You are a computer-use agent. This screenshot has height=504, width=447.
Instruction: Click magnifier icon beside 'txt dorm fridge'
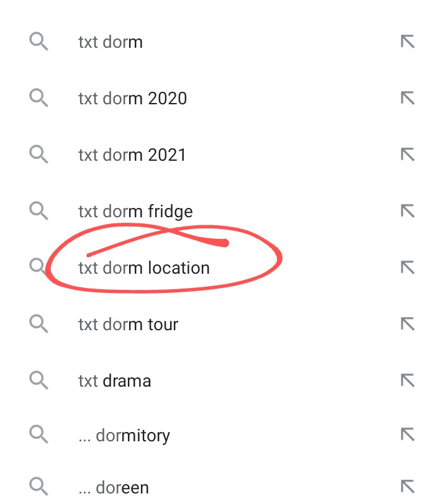point(38,211)
